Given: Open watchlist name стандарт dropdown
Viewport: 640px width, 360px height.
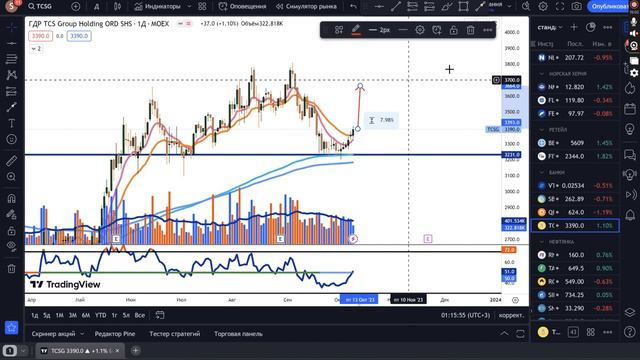Looking at the screenshot, I should tap(550, 27).
